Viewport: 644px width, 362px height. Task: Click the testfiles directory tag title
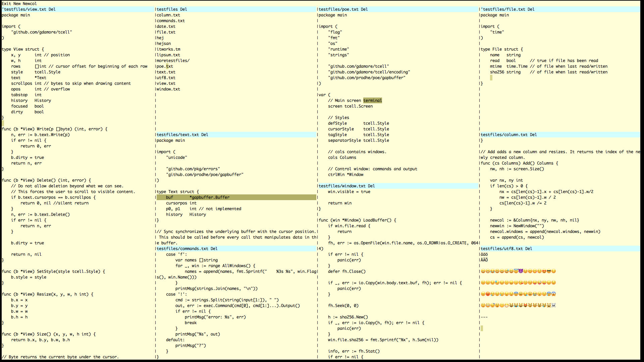point(167,9)
